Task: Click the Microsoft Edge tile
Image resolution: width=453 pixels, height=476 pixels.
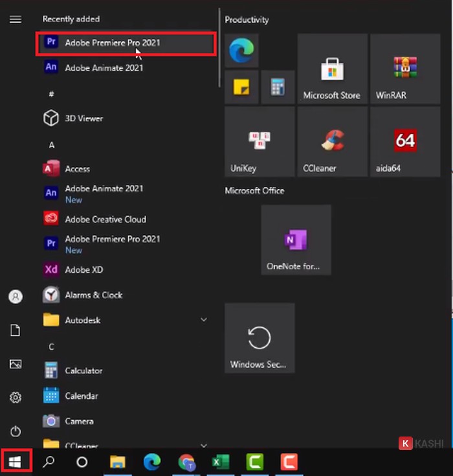Action: point(241,51)
